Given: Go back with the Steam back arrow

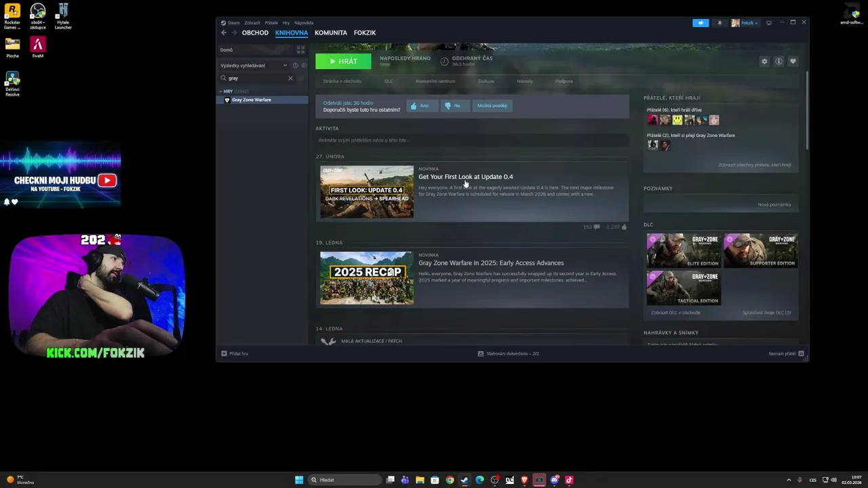Looking at the screenshot, I should [x=224, y=33].
